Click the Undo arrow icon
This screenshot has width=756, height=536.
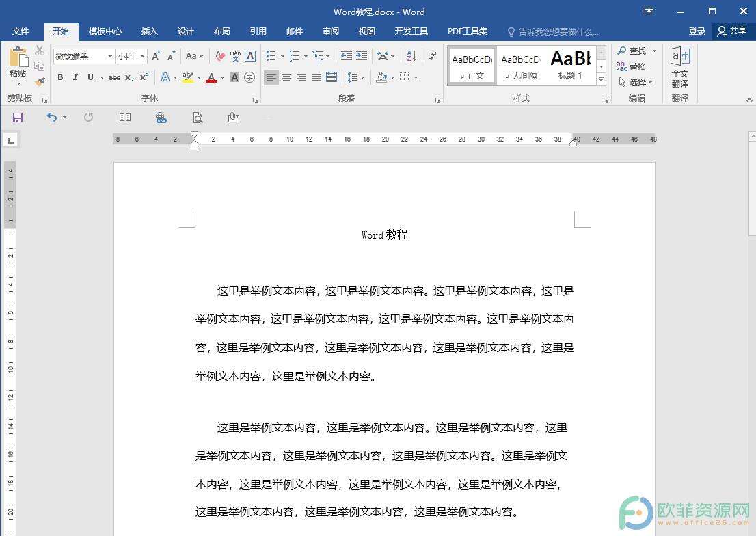(52, 118)
